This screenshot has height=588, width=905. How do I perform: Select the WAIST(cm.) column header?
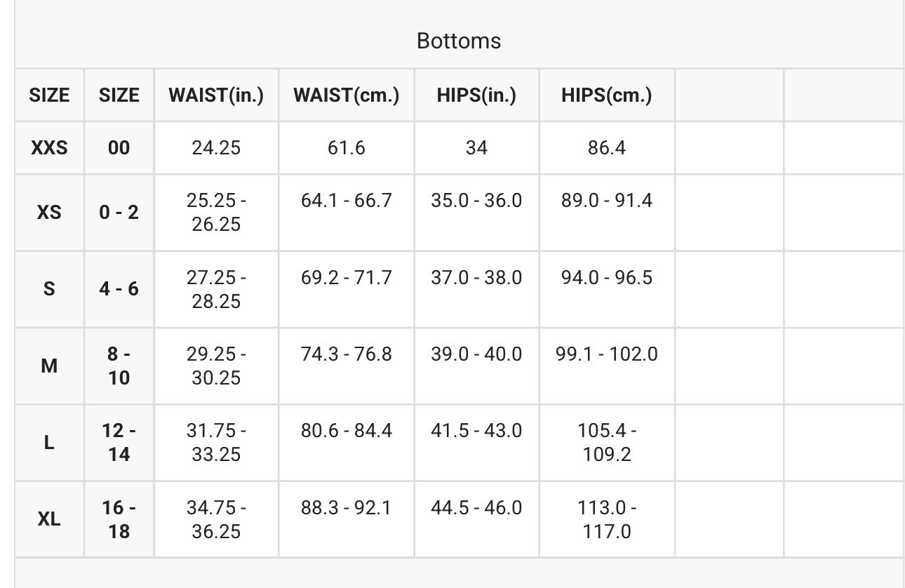(x=347, y=95)
